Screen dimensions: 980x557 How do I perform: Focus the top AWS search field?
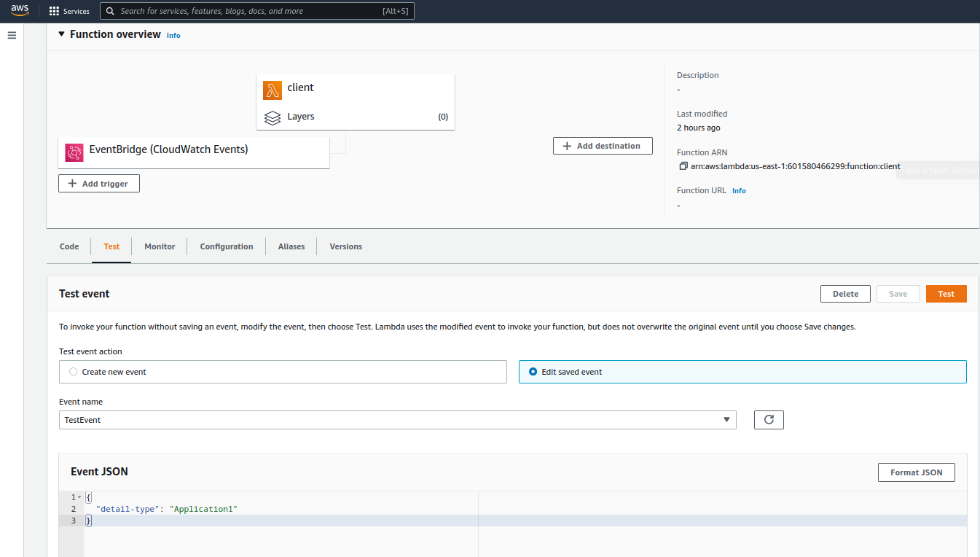(x=257, y=12)
